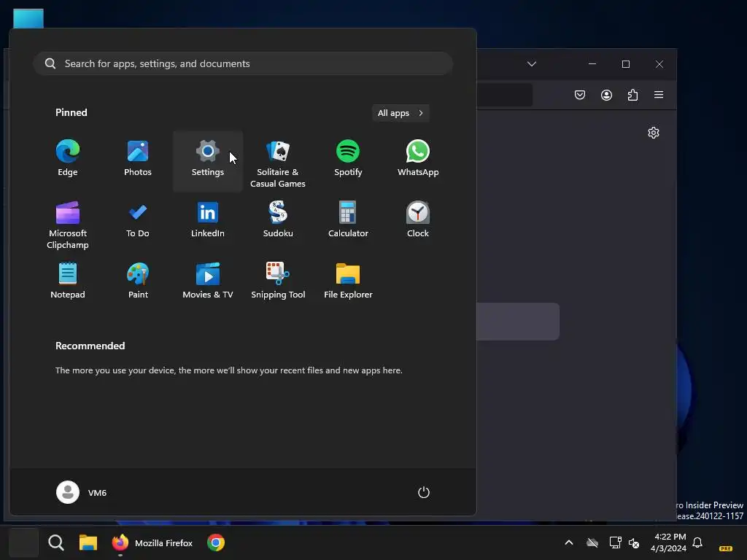Click the taskbar Start button

pos(24,542)
